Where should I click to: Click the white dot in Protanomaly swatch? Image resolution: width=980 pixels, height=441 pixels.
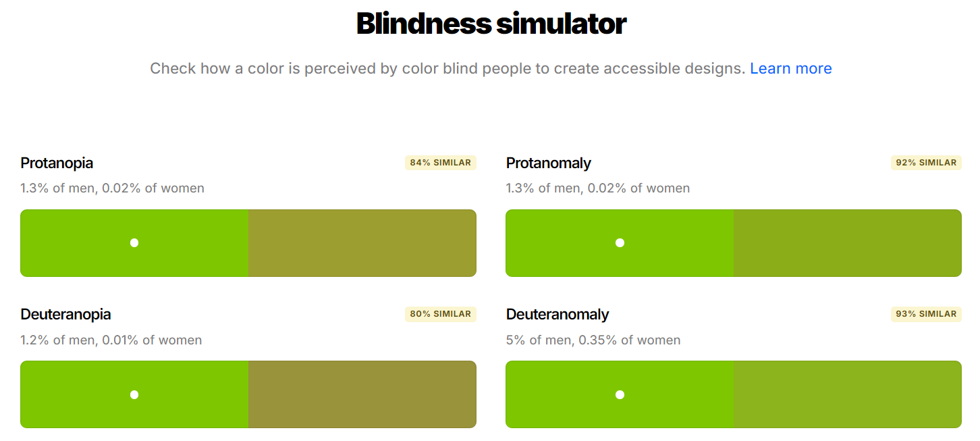point(620,243)
